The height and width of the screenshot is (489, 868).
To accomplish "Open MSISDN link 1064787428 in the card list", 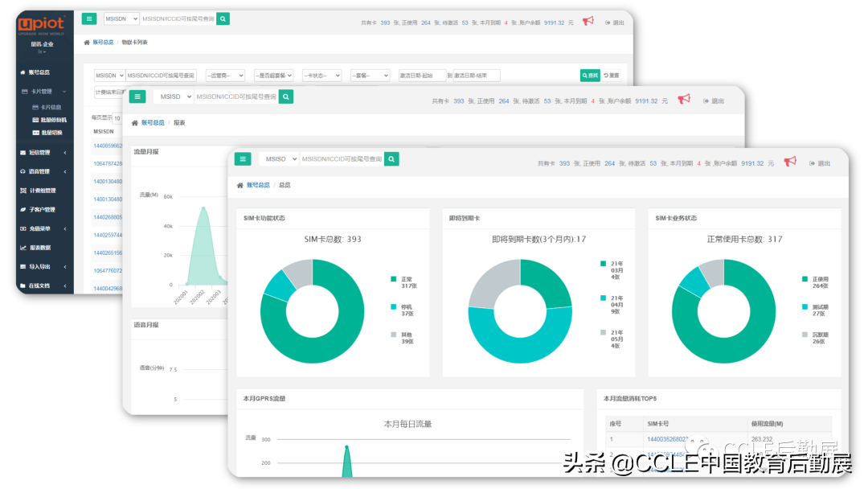I will point(108,164).
